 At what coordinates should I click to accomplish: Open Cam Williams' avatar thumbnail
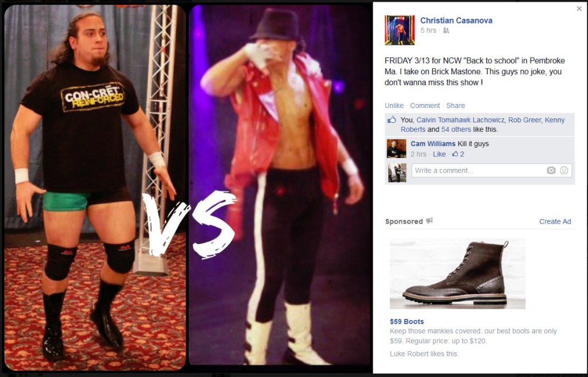click(x=396, y=148)
